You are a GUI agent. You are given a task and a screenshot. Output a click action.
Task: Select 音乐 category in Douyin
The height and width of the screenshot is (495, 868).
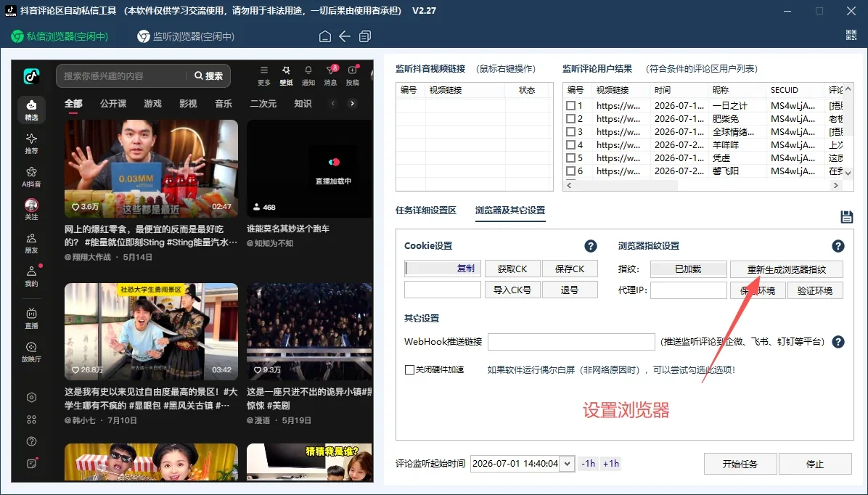224,104
